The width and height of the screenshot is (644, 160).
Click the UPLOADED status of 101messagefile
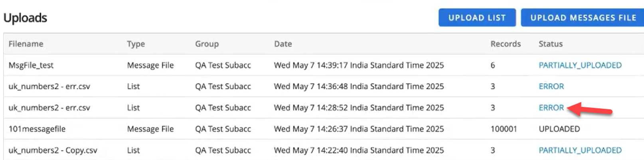click(x=559, y=129)
